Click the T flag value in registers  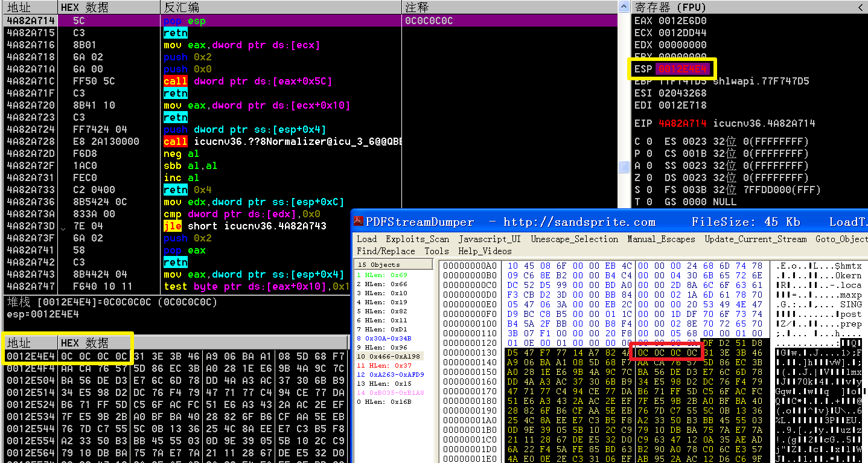(x=649, y=202)
